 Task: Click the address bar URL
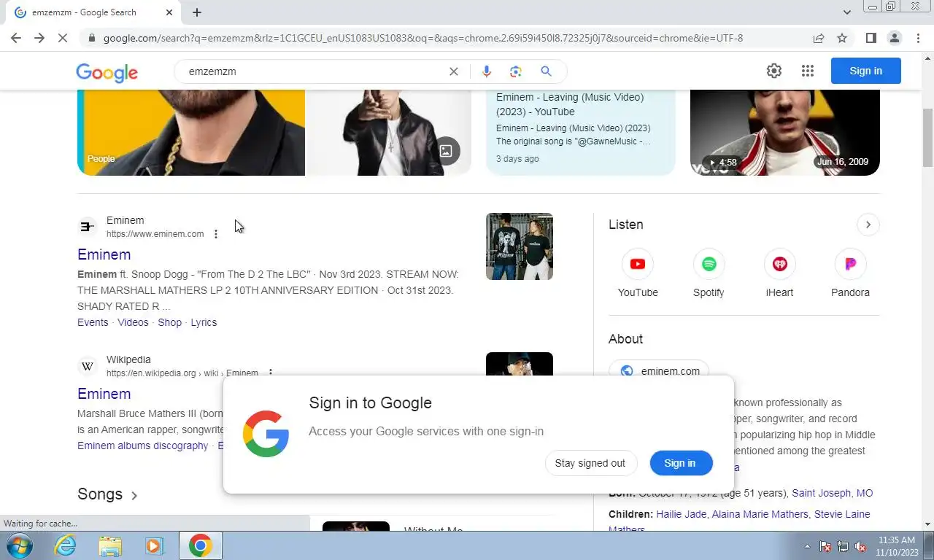[422, 38]
